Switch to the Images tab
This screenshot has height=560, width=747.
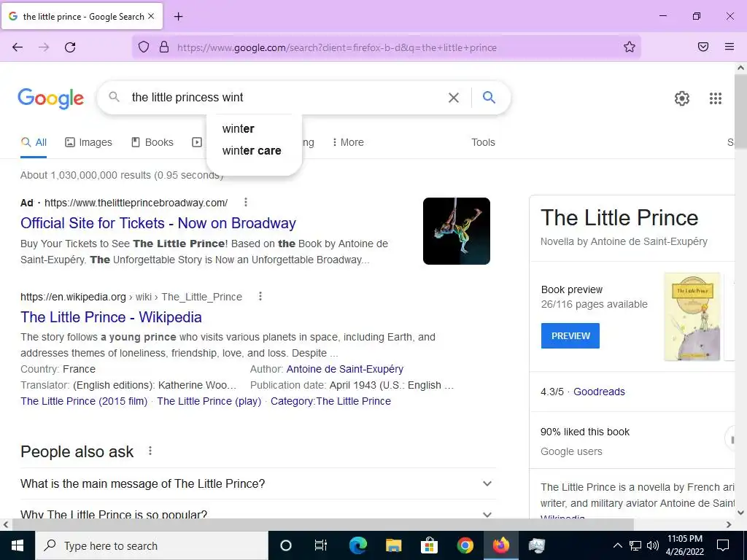pos(88,142)
